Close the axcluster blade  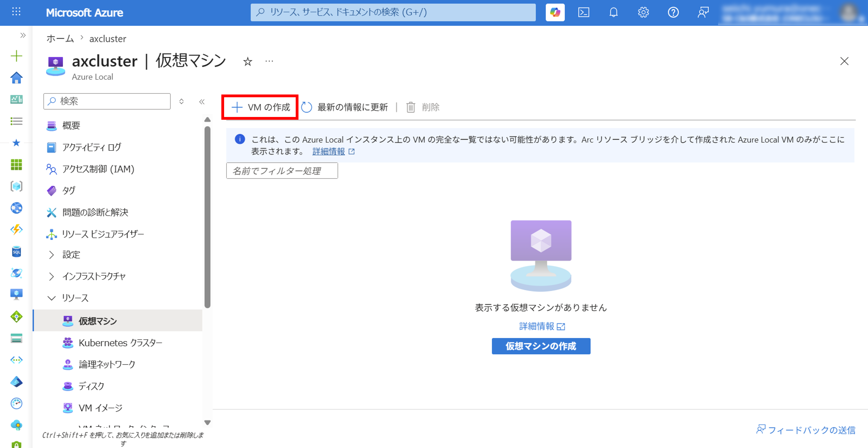[x=844, y=61]
